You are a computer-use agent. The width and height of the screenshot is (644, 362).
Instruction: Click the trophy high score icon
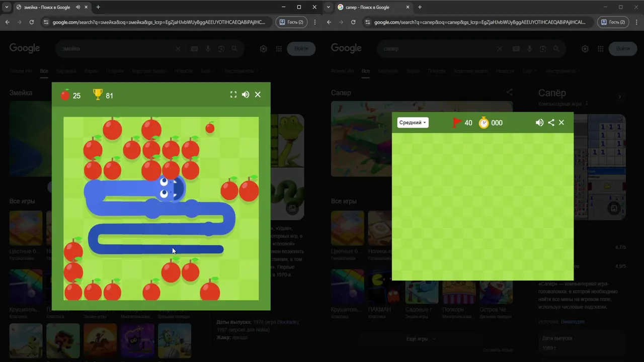point(98,95)
